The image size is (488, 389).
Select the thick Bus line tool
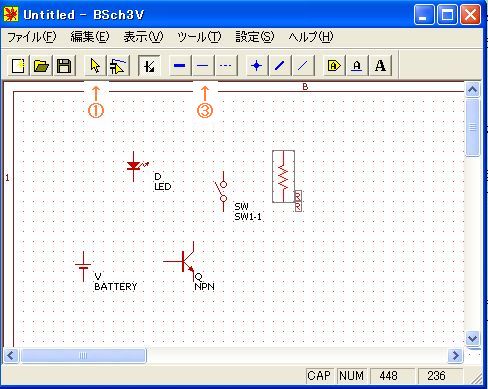pos(180,66)
